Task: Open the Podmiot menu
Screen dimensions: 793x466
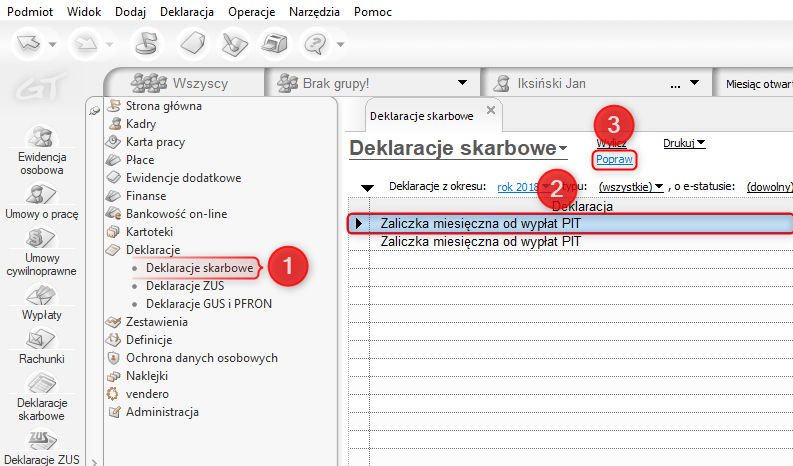Action: [30, 12]
